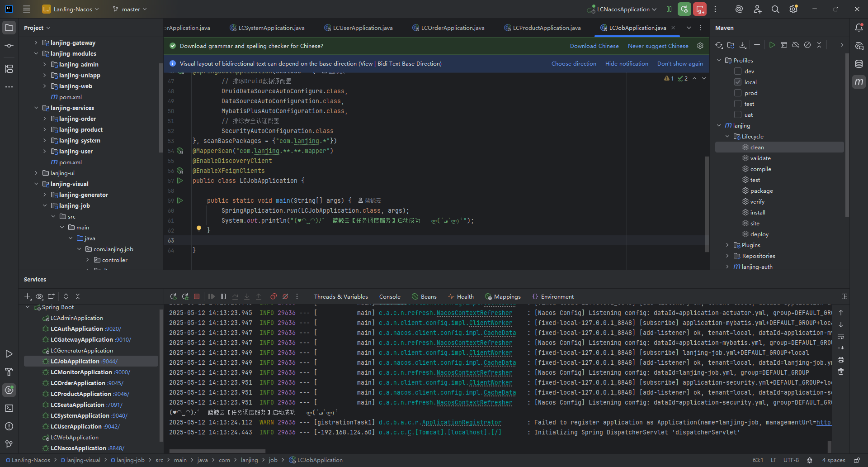The height and width of the screenshot is (467, 868).
Task: Open the Project tool window icon
Action: (9, 28)
